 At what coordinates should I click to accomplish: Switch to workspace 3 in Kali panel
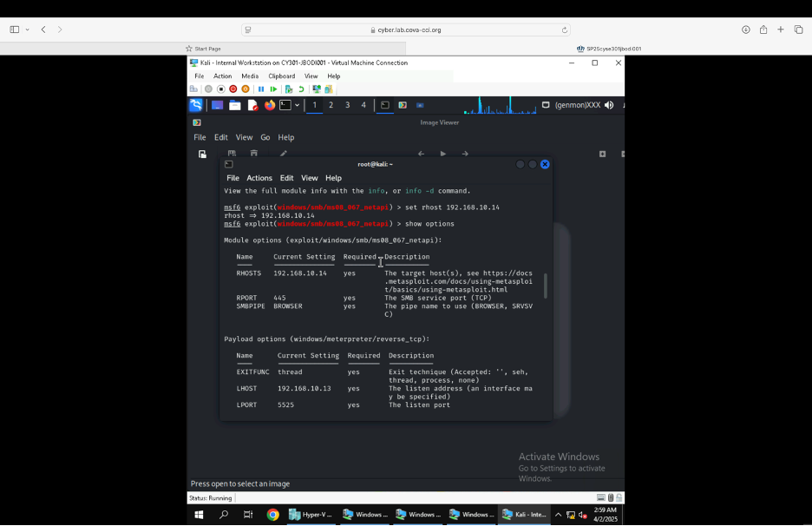coord(347,105)
